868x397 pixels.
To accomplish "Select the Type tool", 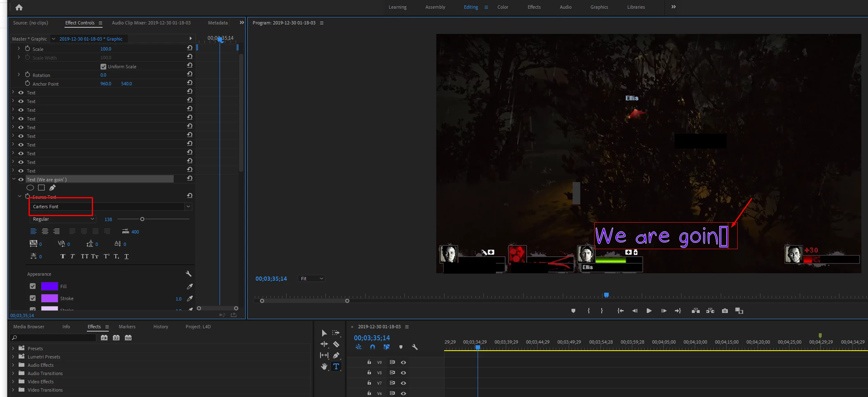I will click(336, 366).
